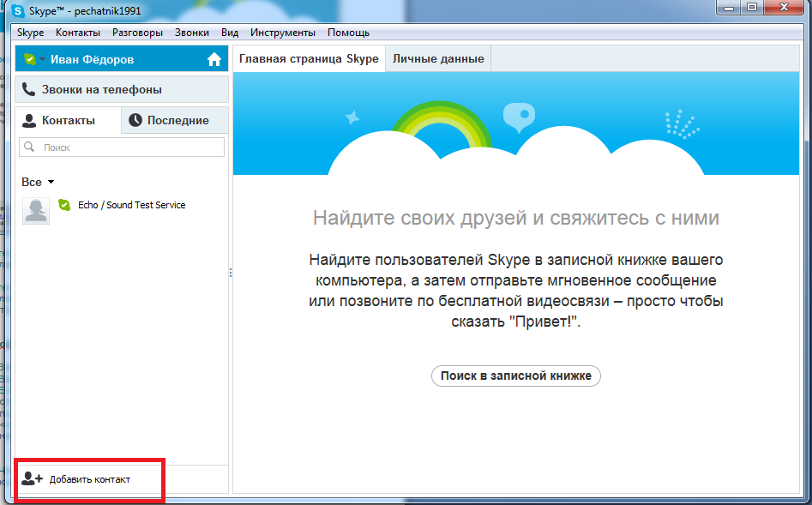Click the clock icon on Последние tab
Image resolution: width=812 pixels, height=505 pixels.
135,120
